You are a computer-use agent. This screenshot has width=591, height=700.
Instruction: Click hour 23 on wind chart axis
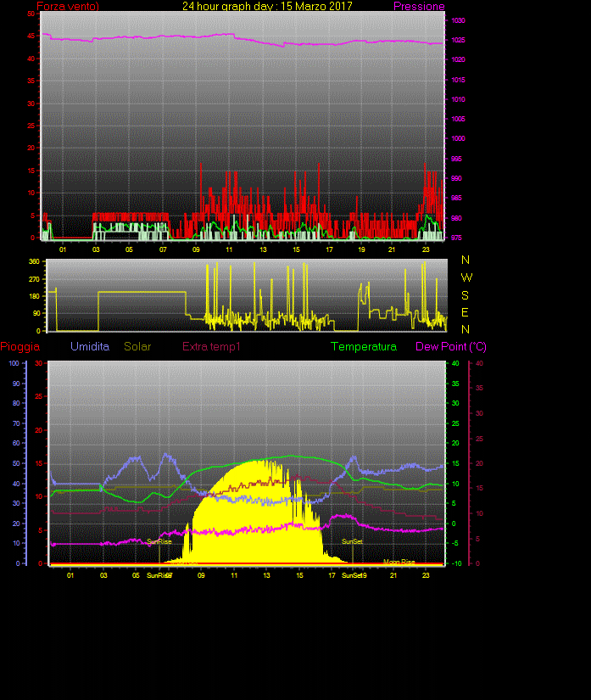point(426,249)
